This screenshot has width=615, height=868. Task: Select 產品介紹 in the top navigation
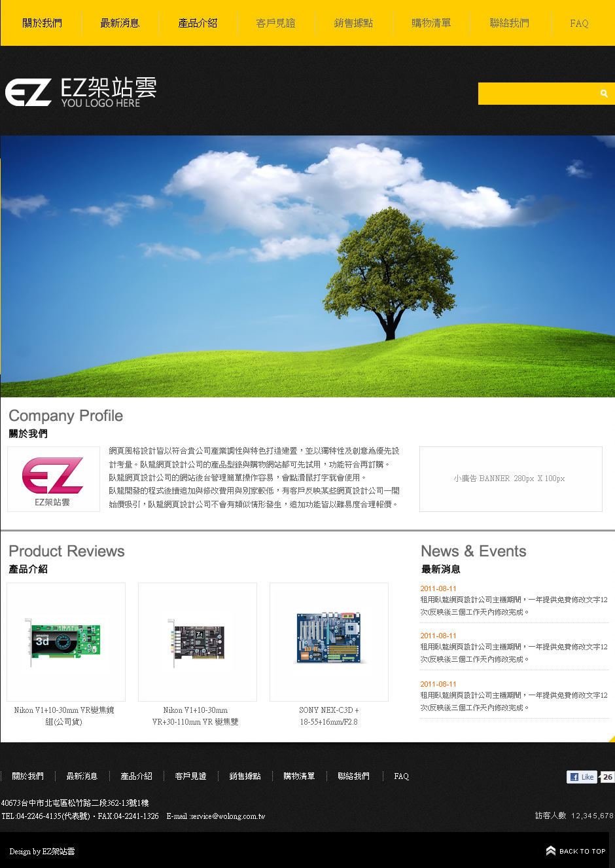pyautogui.click(x=198, y=23)
